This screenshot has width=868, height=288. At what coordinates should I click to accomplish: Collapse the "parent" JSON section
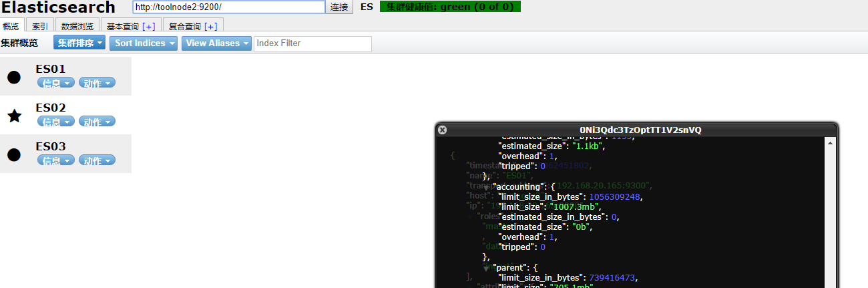coord(486,269)
